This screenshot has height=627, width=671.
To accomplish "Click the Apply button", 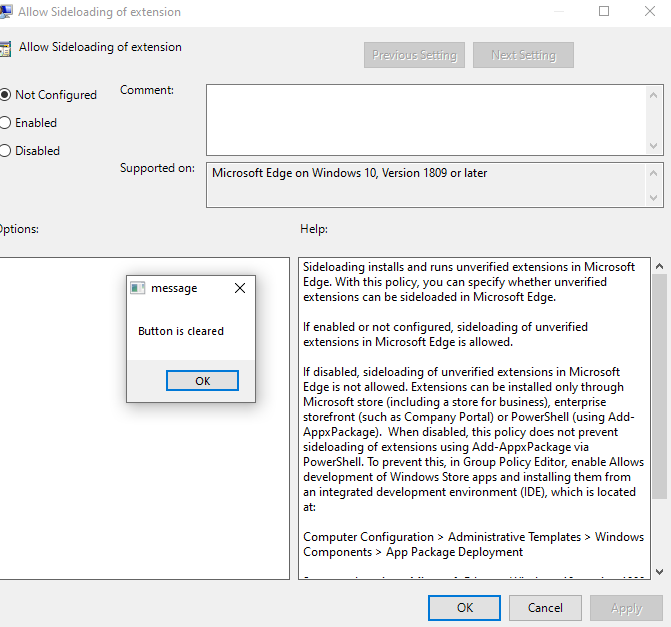I will [626, 608].
